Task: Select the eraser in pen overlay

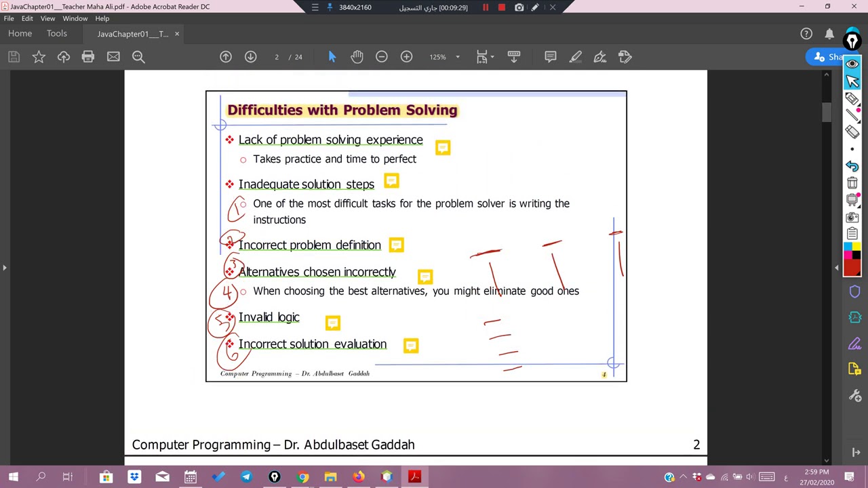Action: [x=852, y=133]
